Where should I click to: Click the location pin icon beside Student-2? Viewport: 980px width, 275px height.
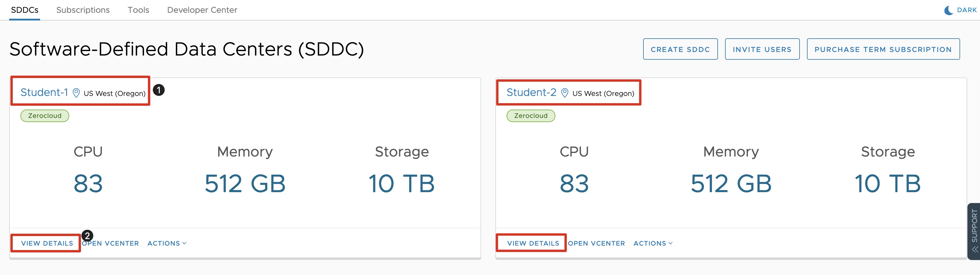pyautogui.click(x=564, y=93)
